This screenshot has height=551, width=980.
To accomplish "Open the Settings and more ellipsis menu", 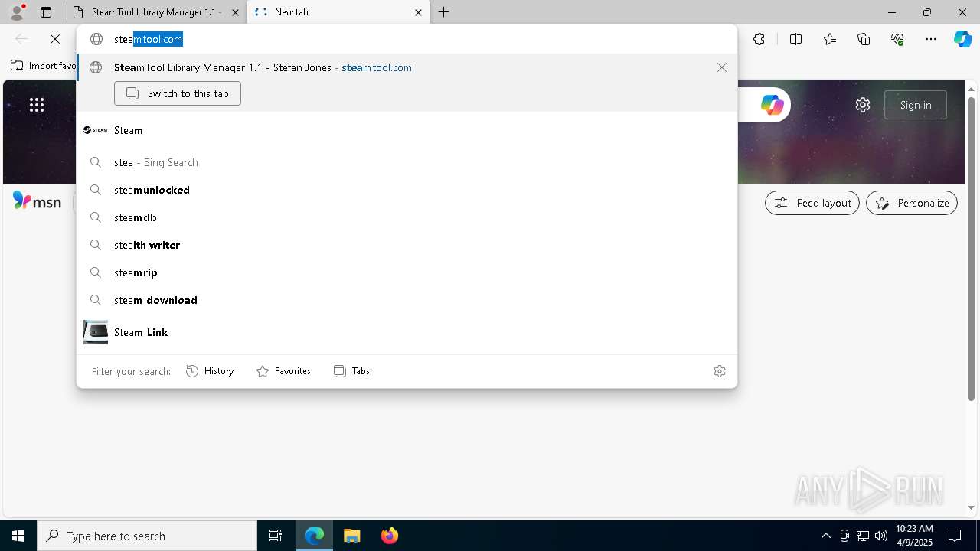I will coord(931,39).
